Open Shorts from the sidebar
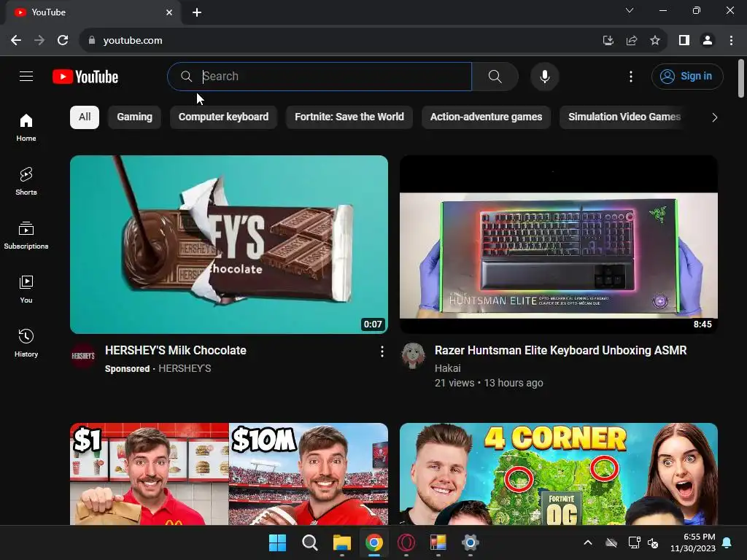The height and width of the screenshot is (560, 747). (x=26, y=181)
